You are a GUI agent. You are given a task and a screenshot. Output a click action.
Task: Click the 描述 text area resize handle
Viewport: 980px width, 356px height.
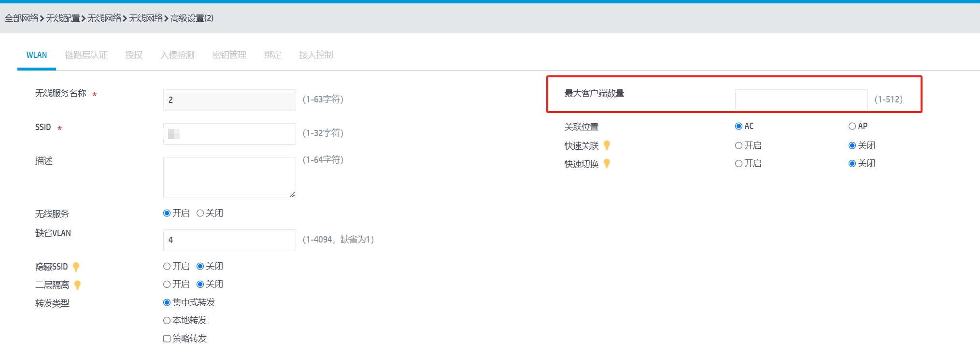click(x=292, y=194)
